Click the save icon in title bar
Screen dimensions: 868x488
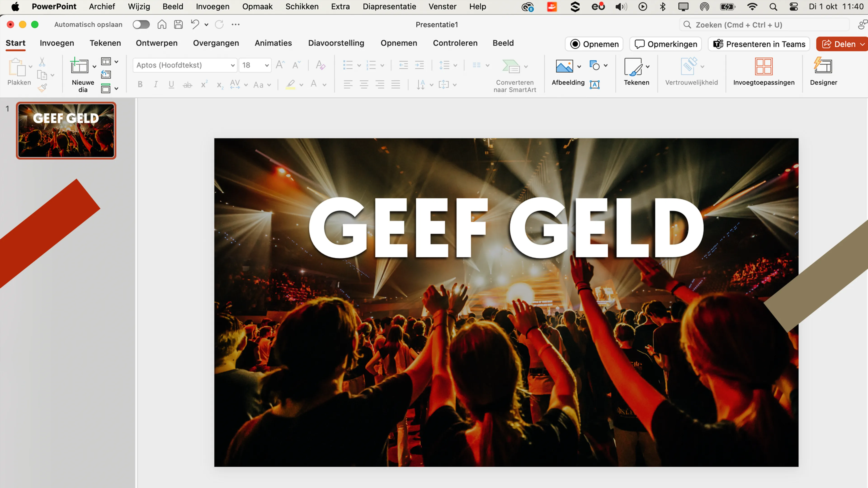tap(178, 24)
